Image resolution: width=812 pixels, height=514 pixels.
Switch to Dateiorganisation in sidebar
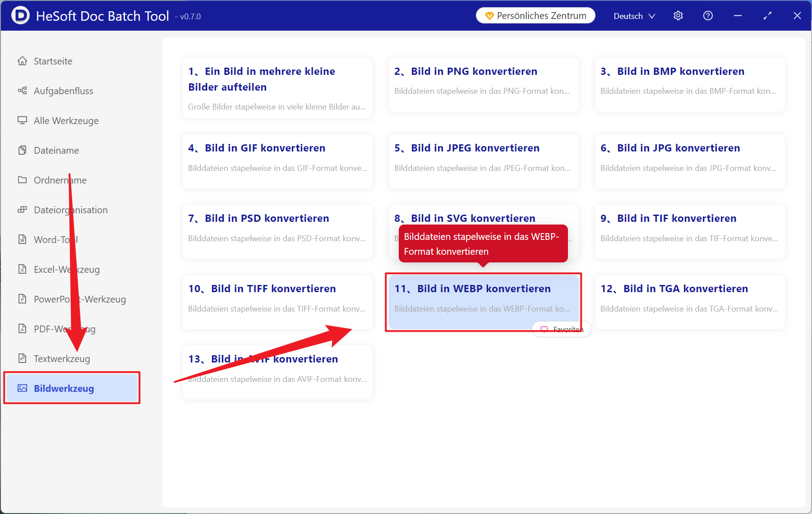coord(70,210)
